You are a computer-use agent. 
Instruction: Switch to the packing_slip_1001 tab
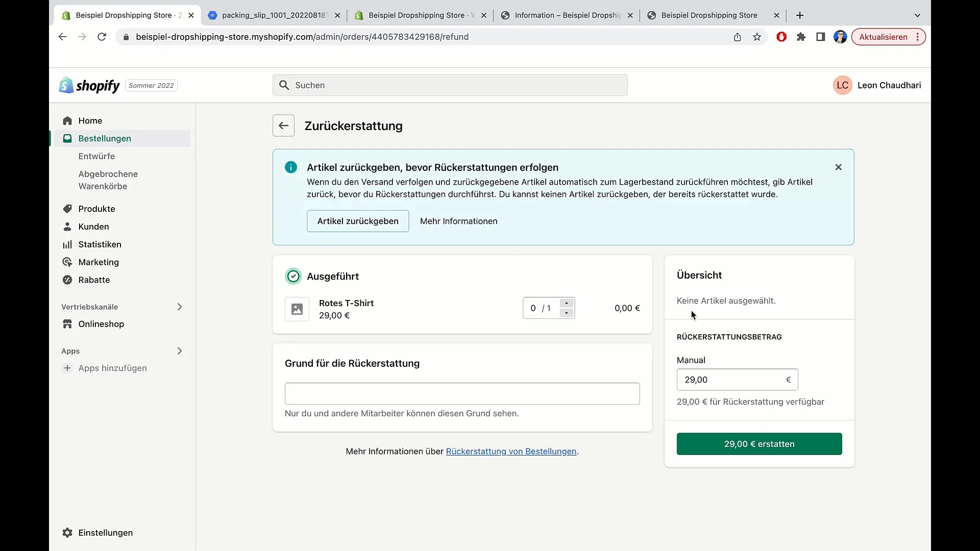(274, 15)
